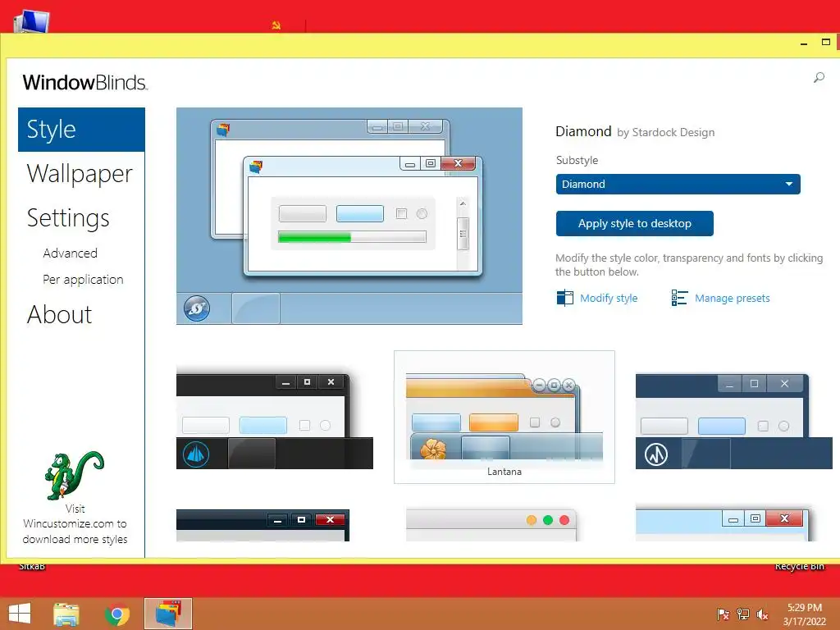840x630 pixels.
Task: Click the Wincustomize gecko mascot icon
Action: point(75,475)
